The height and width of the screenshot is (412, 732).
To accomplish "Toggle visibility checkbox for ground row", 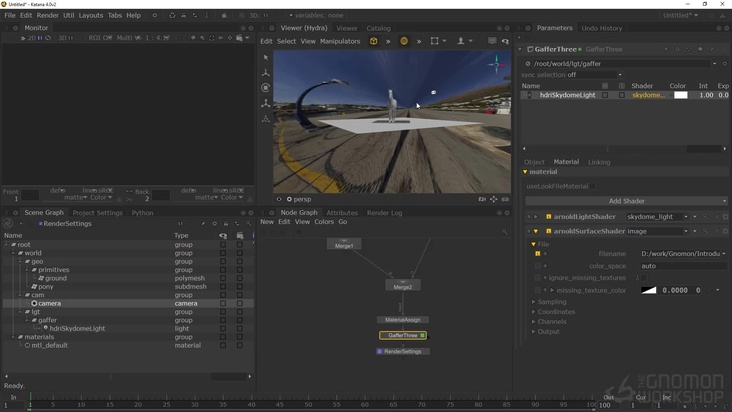I will (223, 278).
